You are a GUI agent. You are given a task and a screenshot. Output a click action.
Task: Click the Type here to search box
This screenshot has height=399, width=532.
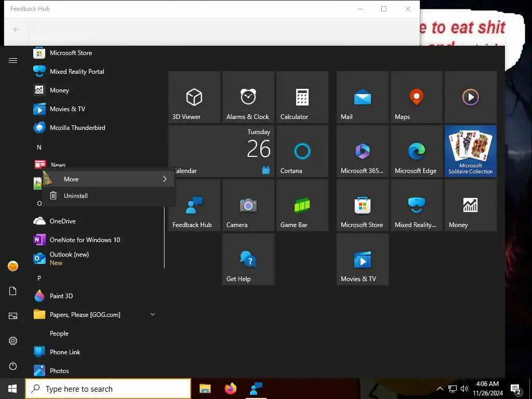click(x=108, y=389)
